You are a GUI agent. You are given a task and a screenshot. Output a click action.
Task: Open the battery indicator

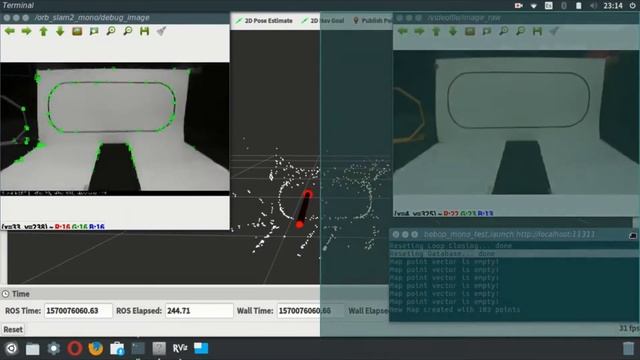point(578,6)
